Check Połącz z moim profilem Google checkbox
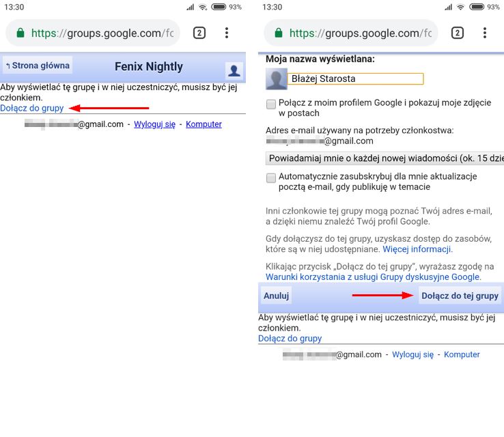This screenshot has height=437, width=504. (271, 104)
